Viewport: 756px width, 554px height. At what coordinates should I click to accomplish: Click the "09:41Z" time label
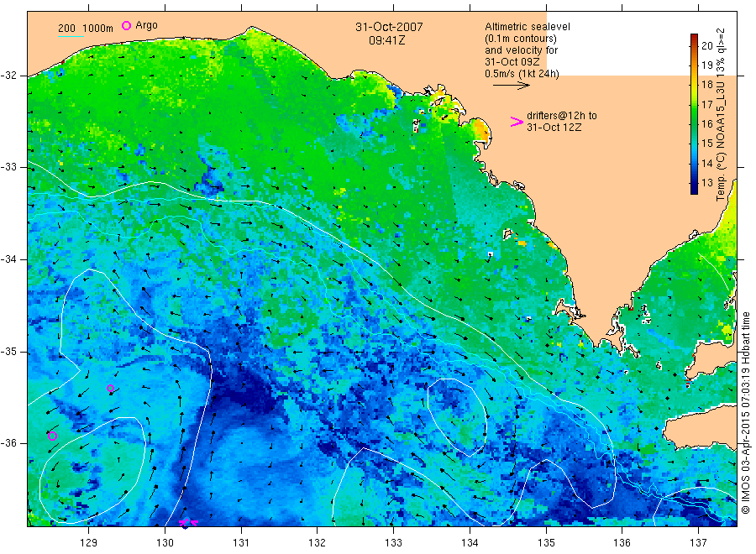(x=386, y=40)
